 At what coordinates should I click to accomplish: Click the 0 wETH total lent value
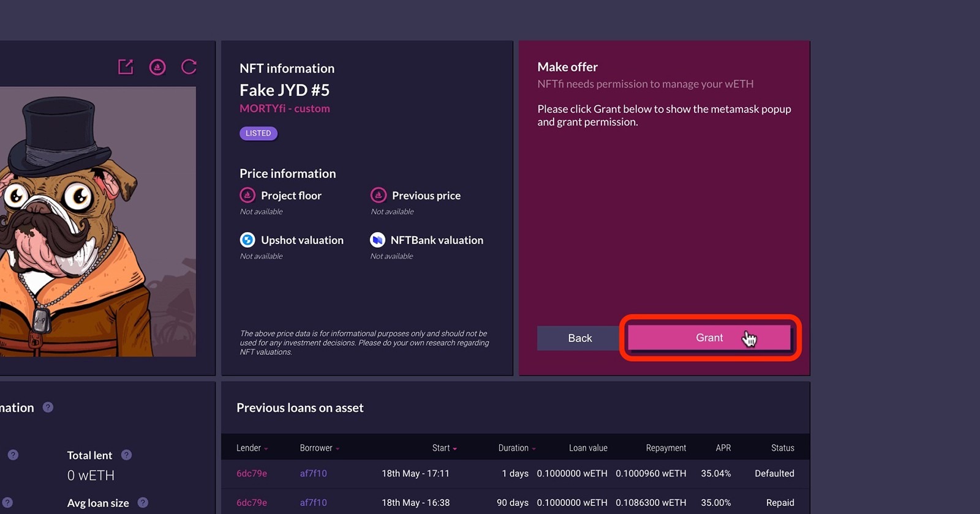91,475
